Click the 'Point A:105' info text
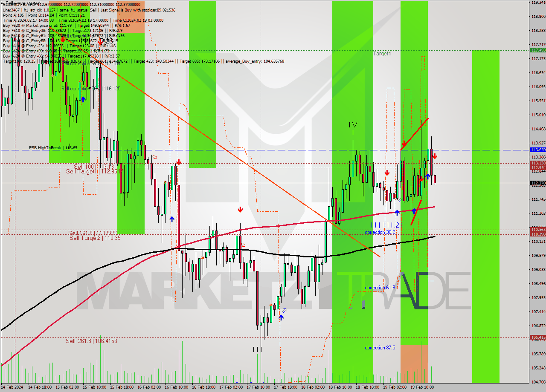Image resolution: width=546 pixels, height=392 pixels. [15, 15]
